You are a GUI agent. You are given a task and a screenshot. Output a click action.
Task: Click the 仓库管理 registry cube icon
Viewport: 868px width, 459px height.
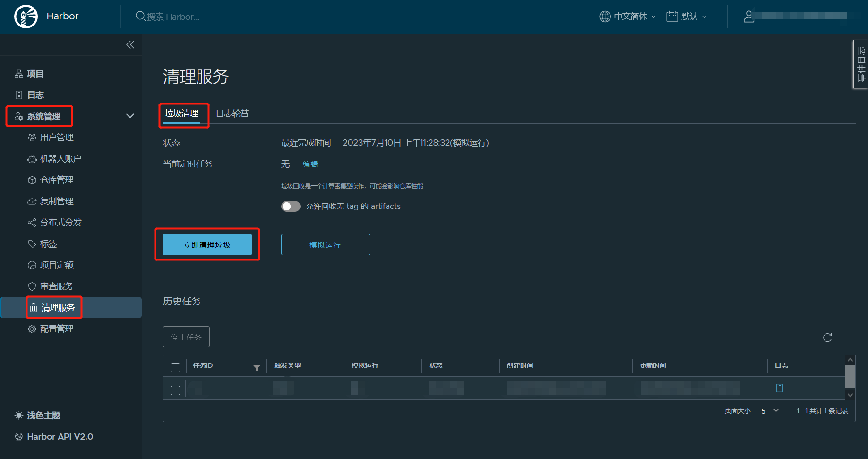point(32,180)
